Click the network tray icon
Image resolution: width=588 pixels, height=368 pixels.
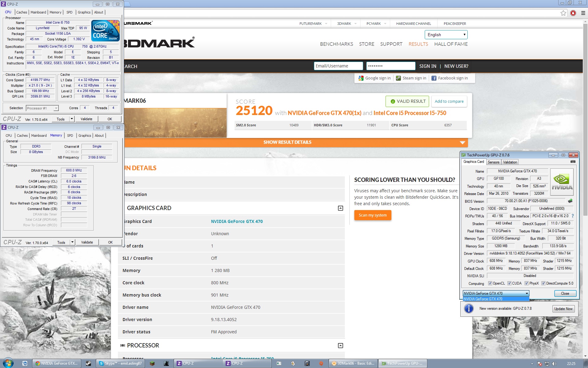[547, 364]
